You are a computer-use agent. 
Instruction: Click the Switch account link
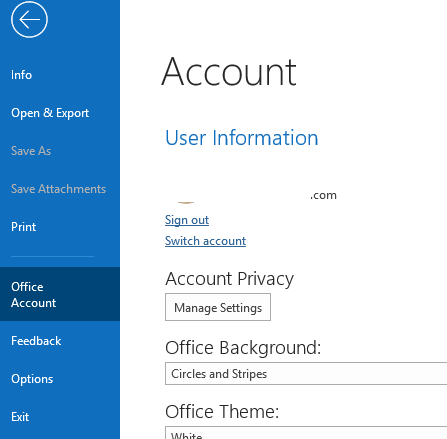205,241
